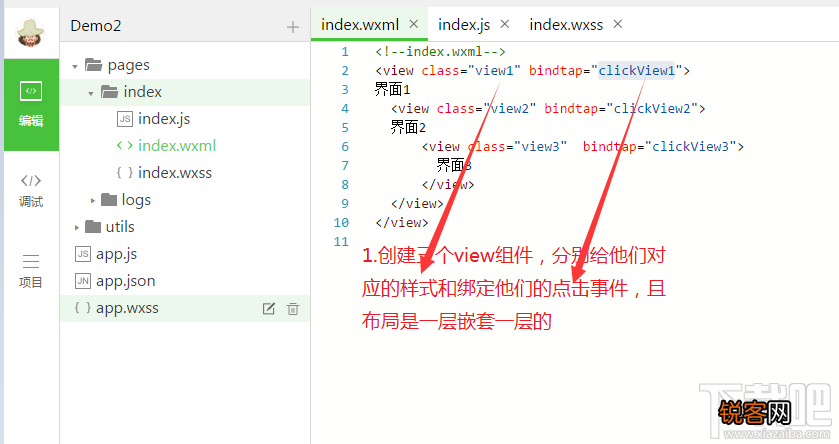Switch to the index.wxss tab

[x=567, y=24]
